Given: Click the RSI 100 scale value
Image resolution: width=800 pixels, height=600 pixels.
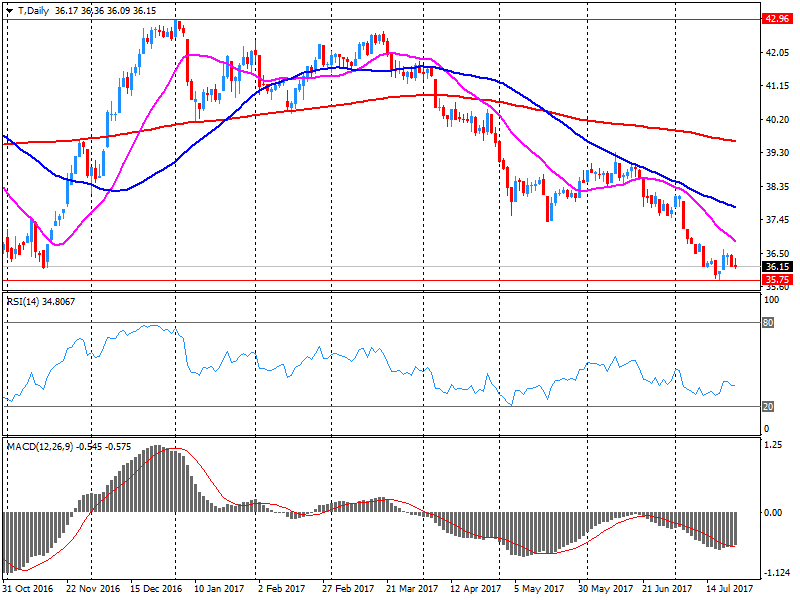Looking at the screenshot, I should 771,300.
